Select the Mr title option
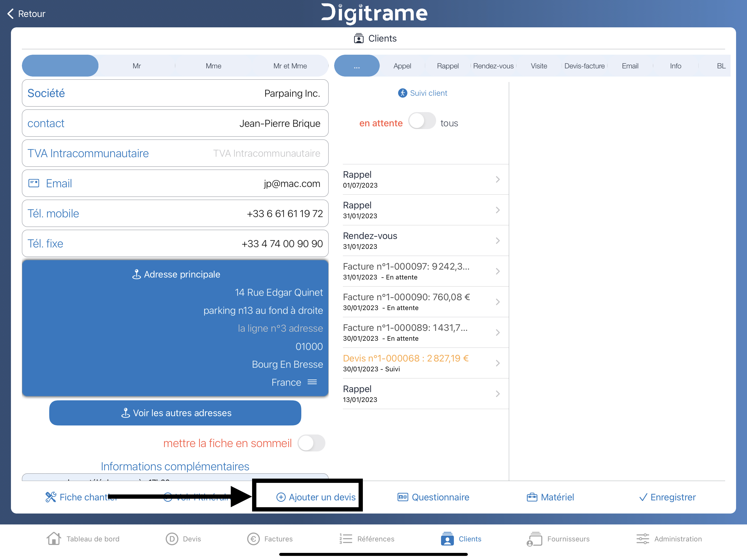The width and height of the screenshot is (747, 560). pyautogui.click(x=137, y=66)
